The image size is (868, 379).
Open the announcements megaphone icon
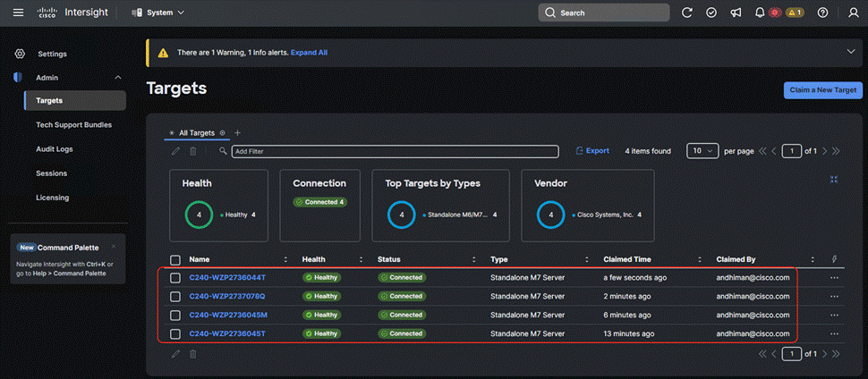[x=736, y=13]
